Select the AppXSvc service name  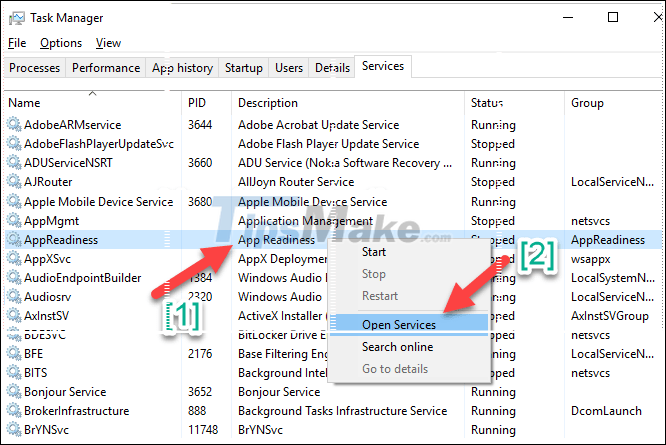click(48, 259)
